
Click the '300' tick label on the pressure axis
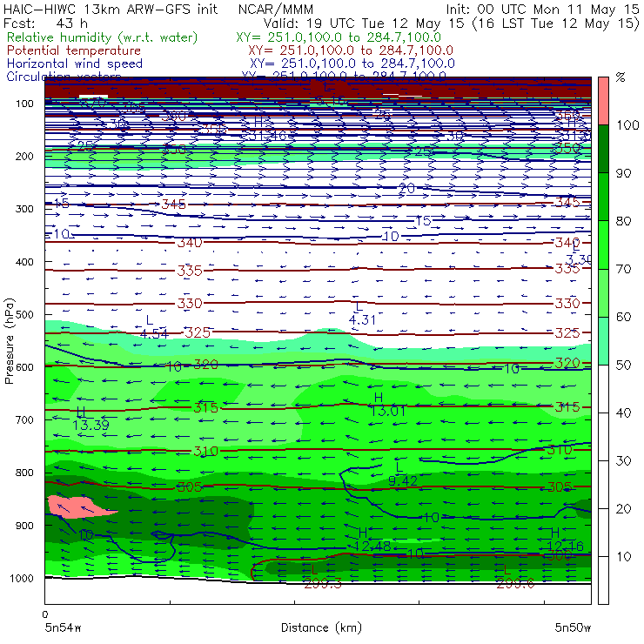tap(24, 209)
